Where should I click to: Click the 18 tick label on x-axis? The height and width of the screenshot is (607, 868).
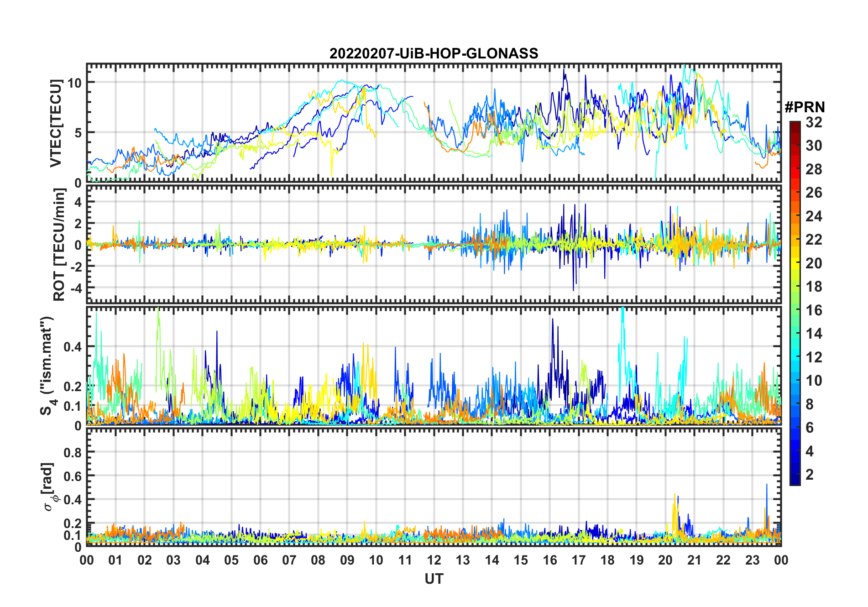click(x=607, y=560)
